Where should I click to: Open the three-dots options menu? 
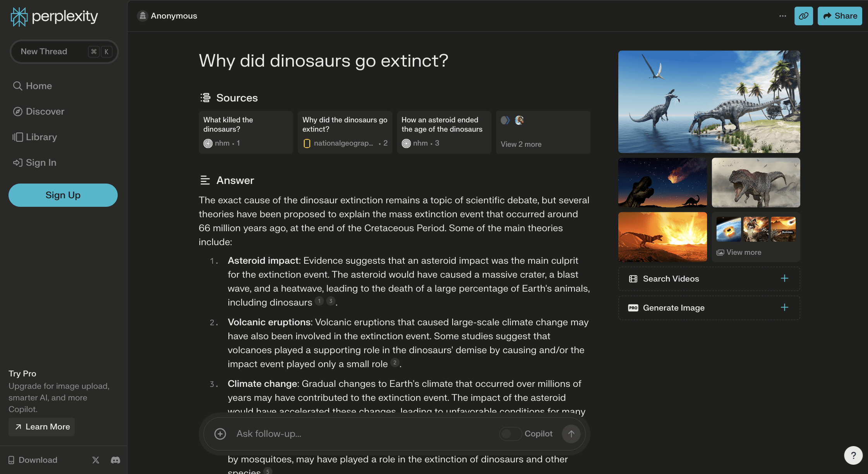point(782,16)
